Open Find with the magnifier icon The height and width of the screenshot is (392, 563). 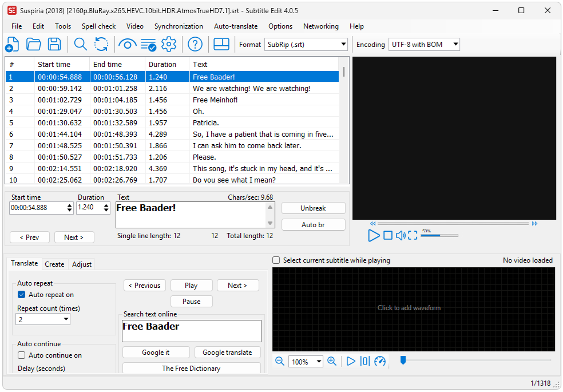click(81, 45)
